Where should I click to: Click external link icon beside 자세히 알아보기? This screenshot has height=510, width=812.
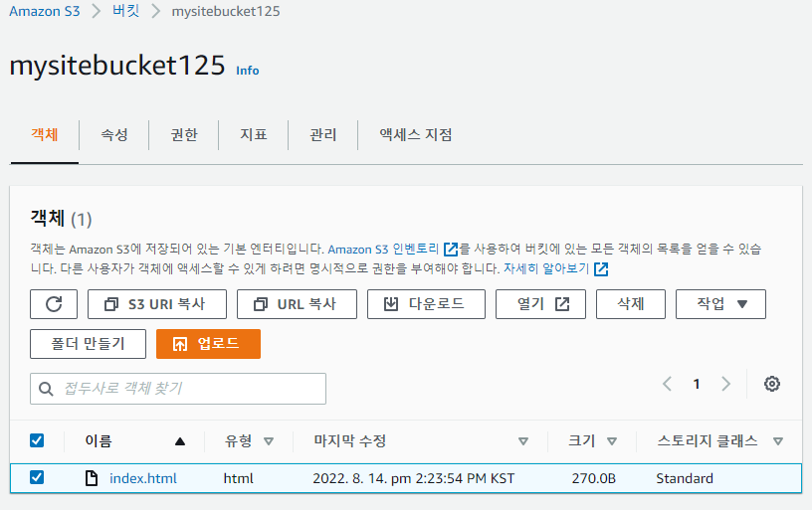[x=601, y=269]
